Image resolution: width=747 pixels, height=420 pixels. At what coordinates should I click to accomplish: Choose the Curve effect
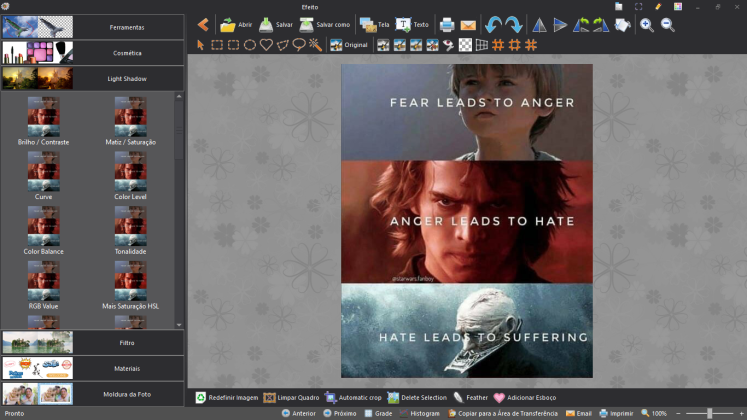43,176
